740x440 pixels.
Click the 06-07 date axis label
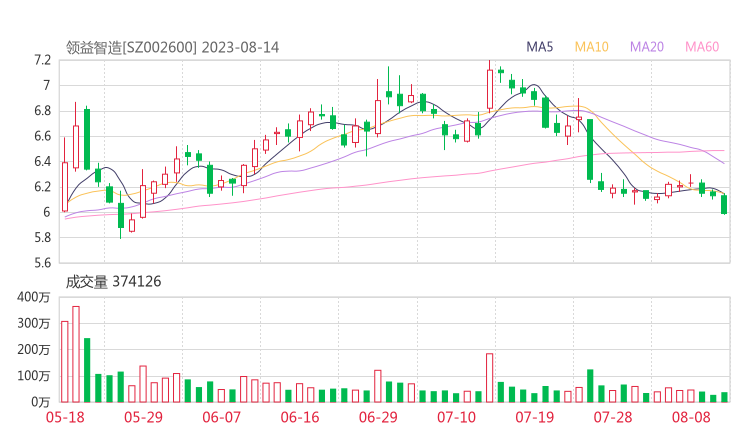coord(221,417)
